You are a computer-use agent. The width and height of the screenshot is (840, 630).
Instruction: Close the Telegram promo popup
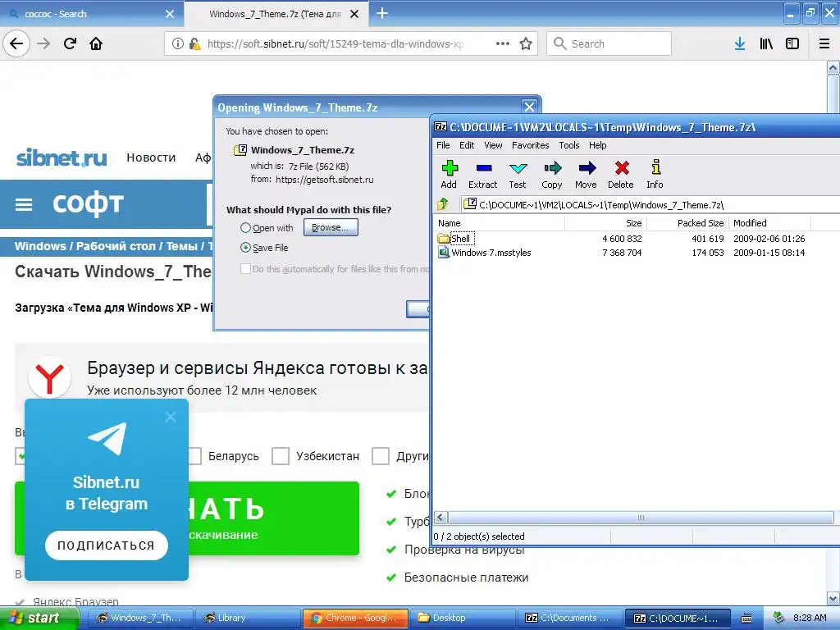171,417
